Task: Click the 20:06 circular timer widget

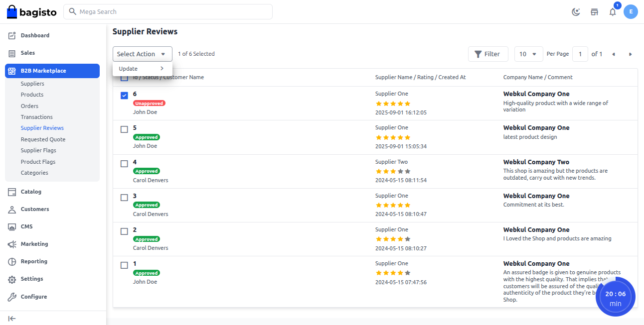Action: (x=615, y=297)
